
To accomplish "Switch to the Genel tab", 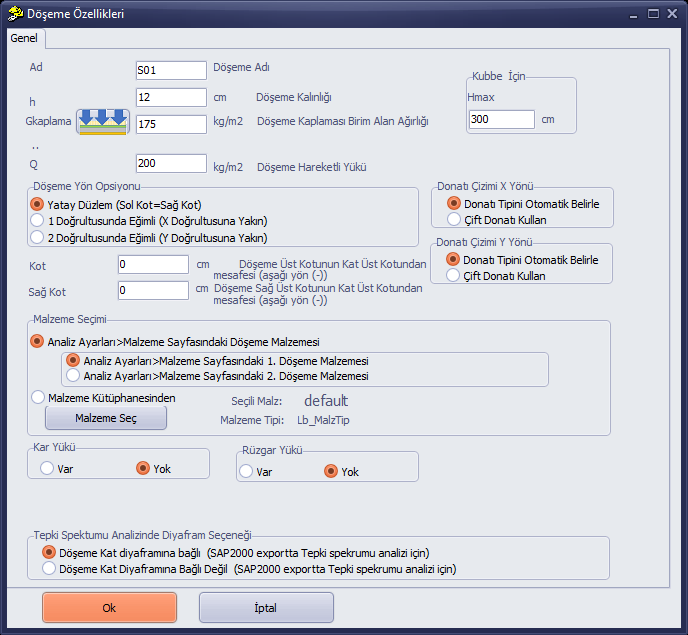I will tap(24, 38).
